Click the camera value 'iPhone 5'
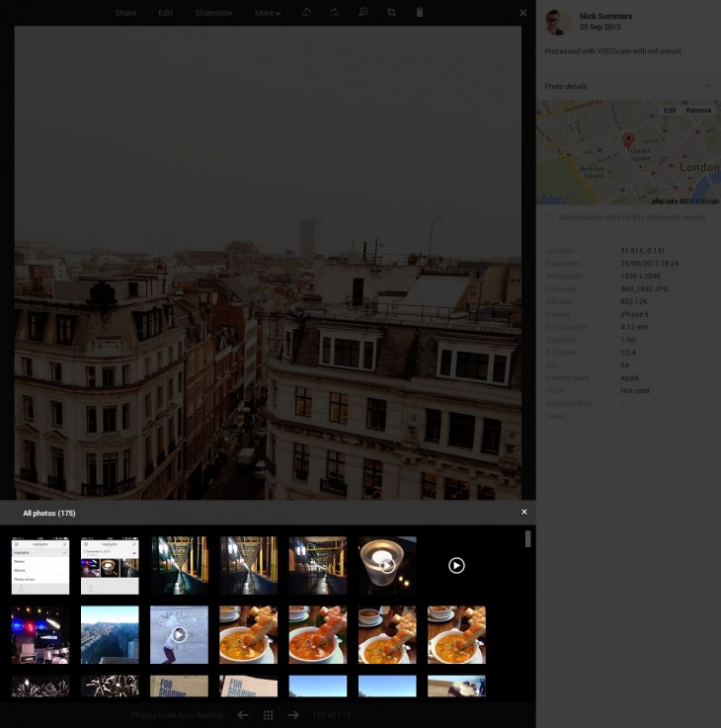 634,314
